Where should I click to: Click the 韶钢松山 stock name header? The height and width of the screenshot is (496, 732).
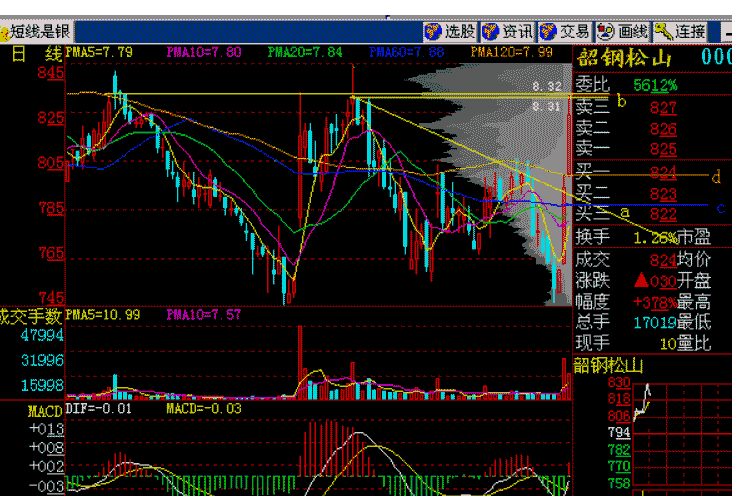coord(624,58)
